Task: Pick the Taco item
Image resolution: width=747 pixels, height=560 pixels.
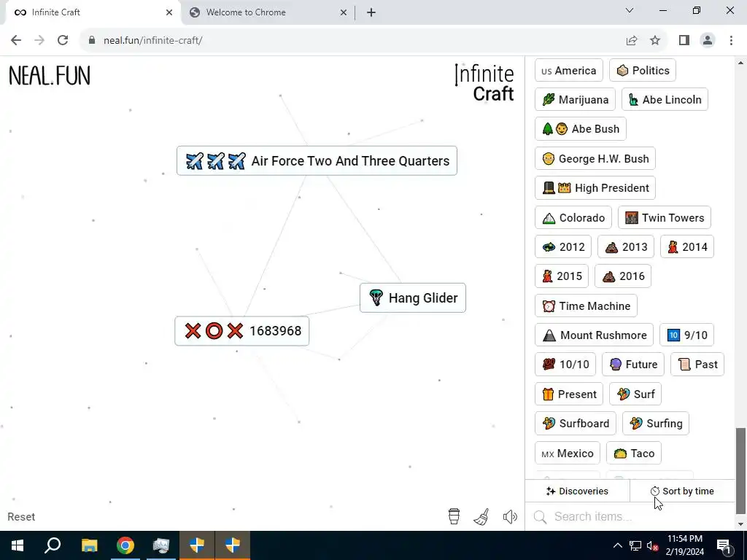Action: [634, 454]
